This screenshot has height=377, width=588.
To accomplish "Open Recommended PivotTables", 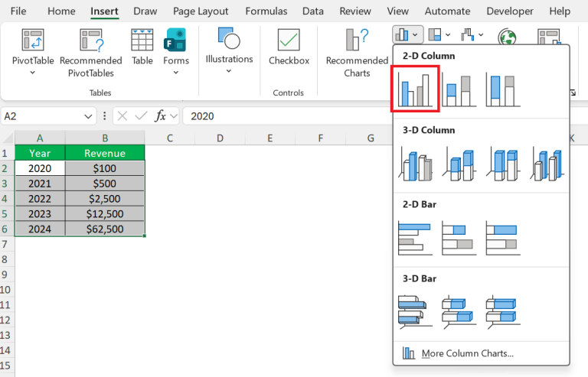I will pos(91,53).
